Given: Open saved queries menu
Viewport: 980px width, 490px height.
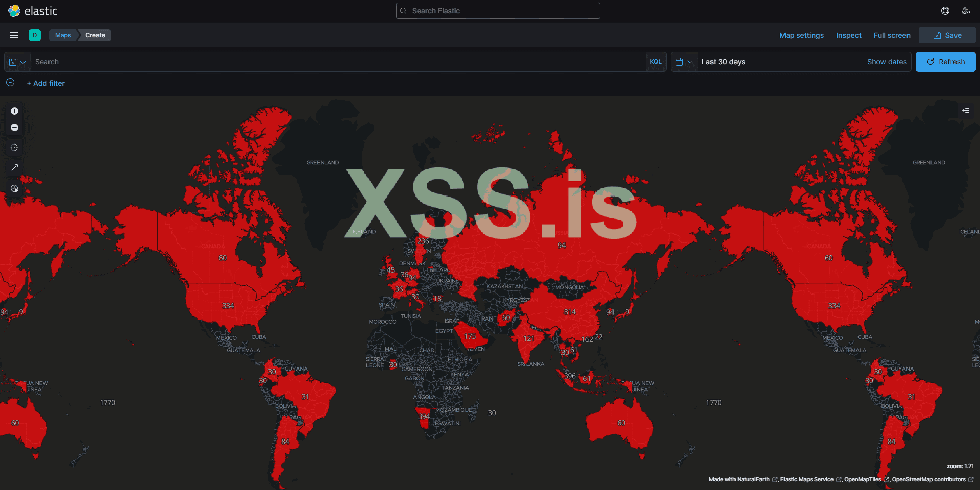Looking at the screenshot, I should (18, 62).
